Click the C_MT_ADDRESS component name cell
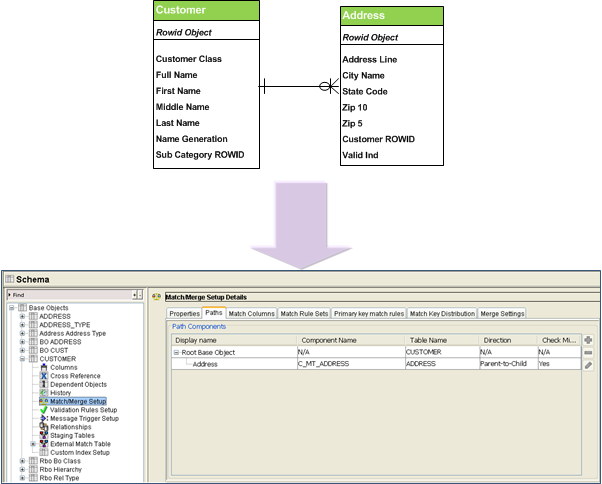602x484 pixels. (x=351, y=364)
